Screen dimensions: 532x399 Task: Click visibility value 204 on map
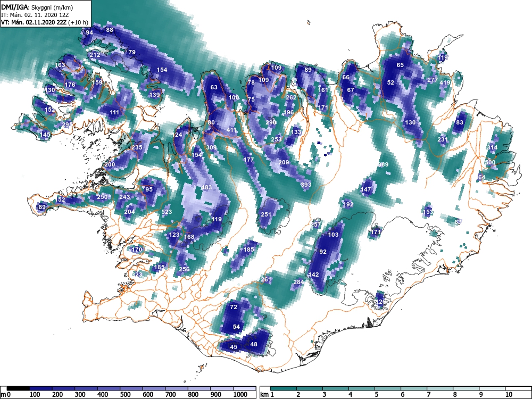click(x=129, y=212)
